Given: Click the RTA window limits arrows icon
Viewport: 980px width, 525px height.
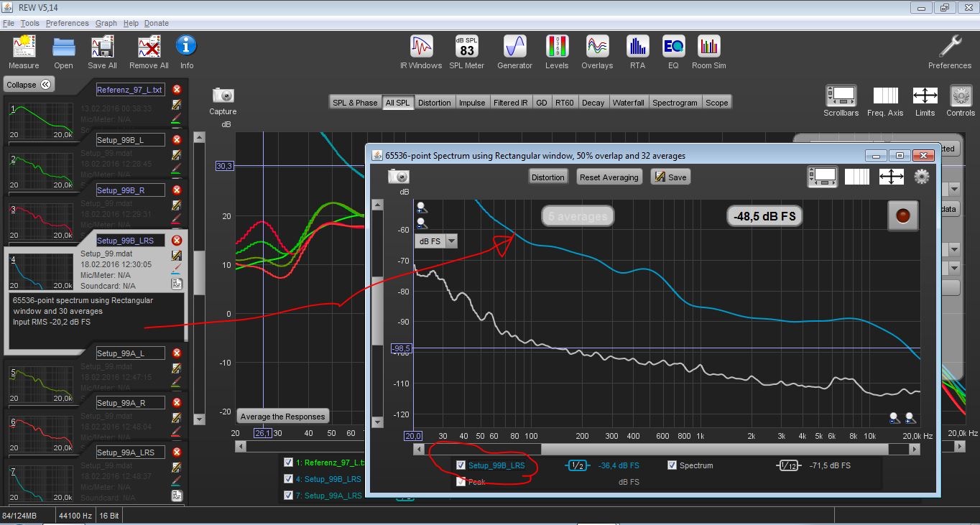Looking at the screenshot, I should pos(891,177).
